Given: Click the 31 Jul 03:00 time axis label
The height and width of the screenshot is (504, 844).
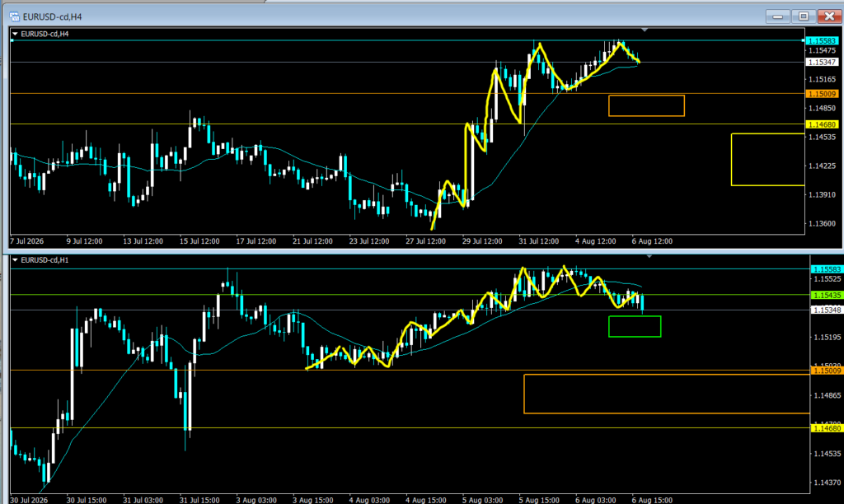Looking at the screenshot, I should point(143,500).
